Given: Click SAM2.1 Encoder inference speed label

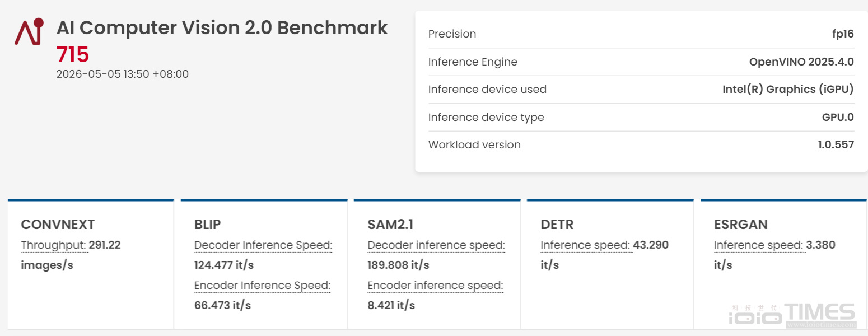Looking at the screenshot, I should [x=436, y=286].
